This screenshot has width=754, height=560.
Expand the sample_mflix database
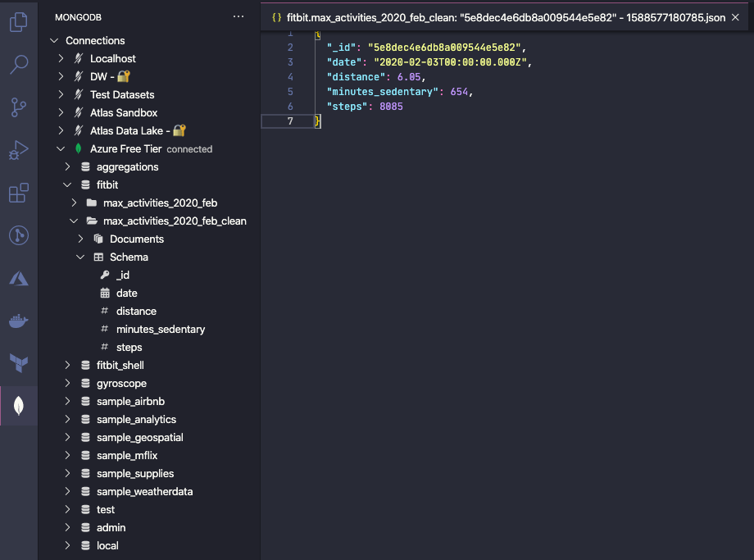(x=67, y=456)
